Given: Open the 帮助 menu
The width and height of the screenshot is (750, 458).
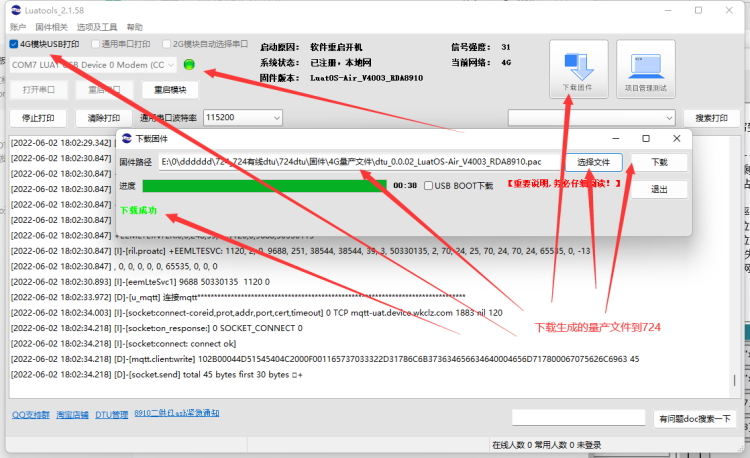Looking at the screenshot, I should 134,27.
